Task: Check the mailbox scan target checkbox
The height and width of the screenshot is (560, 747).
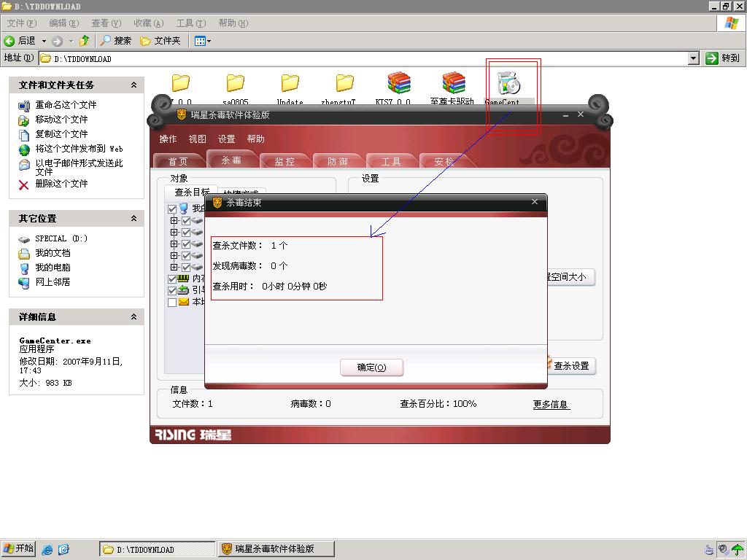Action: (172, 303)
